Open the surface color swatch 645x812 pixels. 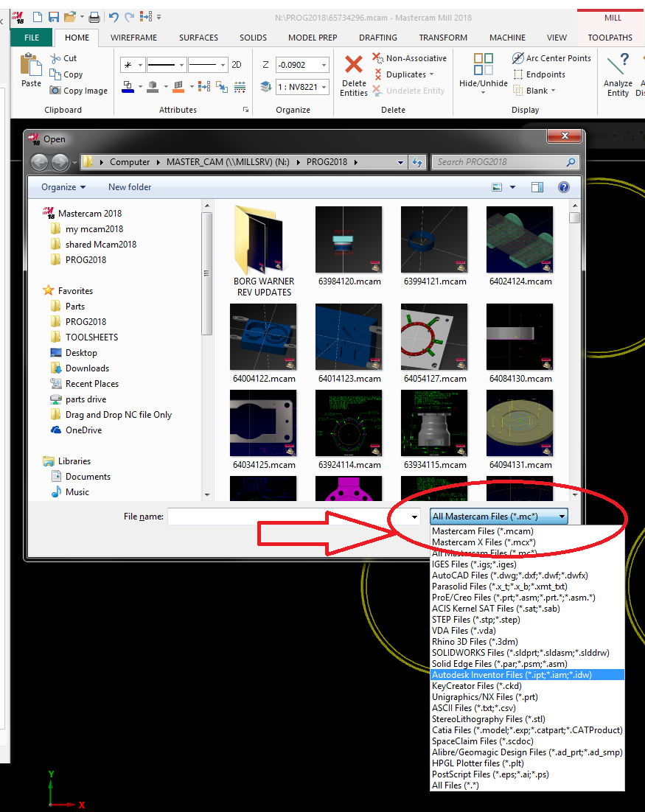pos(178,87)
